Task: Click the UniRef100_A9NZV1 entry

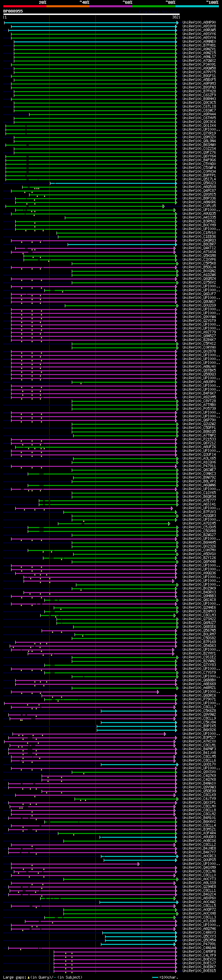Action: click(x=199, y=49)
